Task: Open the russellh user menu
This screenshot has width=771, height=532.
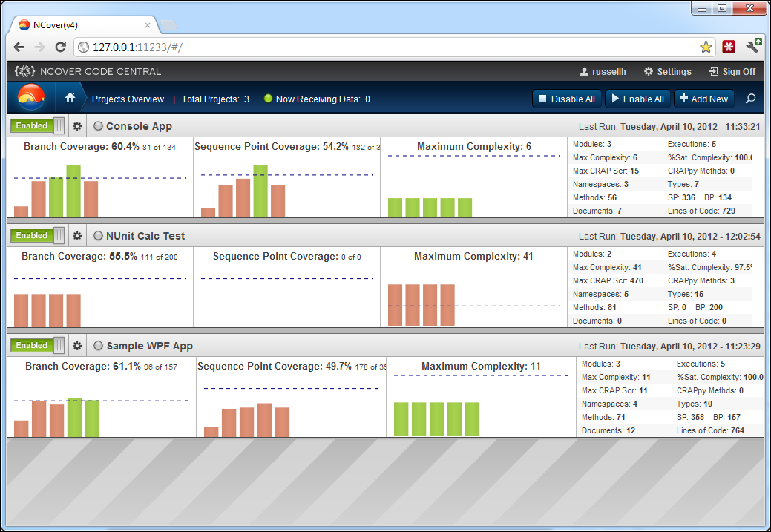Action: click(x=603, y=72)
